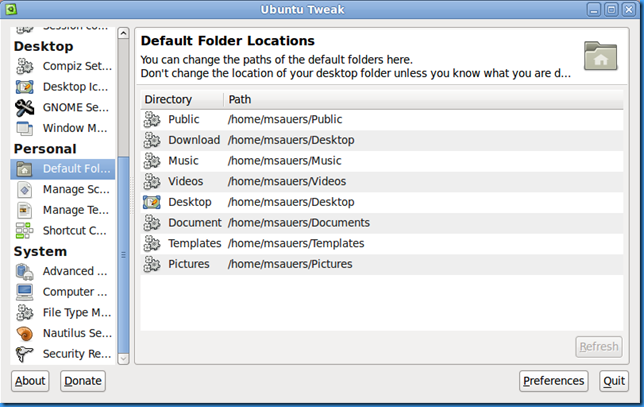This screenshot has width=644, height=407.
Task: Click the gear icon beside Music directory
Action: pyautogui.click(x=152, y=161)
